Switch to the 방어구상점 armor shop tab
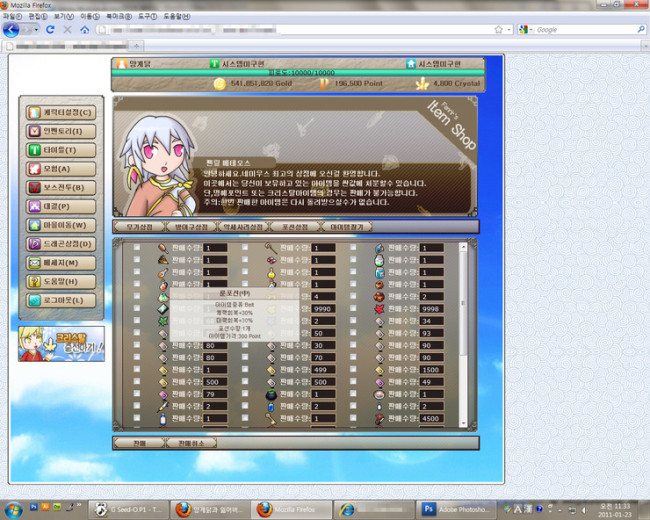 coord(191,227)
